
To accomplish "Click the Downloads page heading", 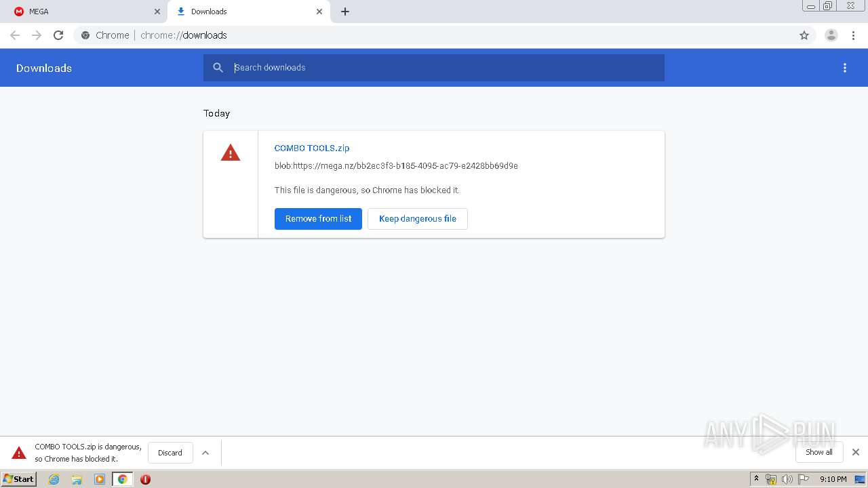I will 44,68.
